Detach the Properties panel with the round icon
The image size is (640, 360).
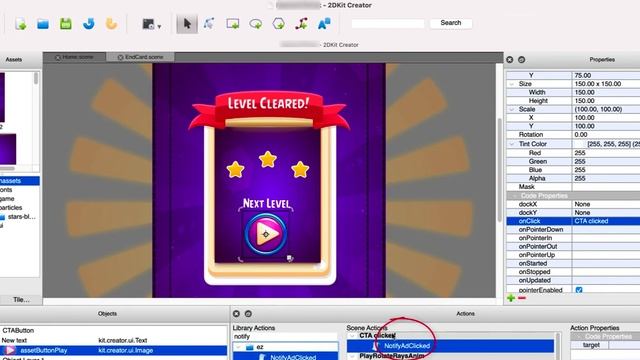tap(522, 60)
